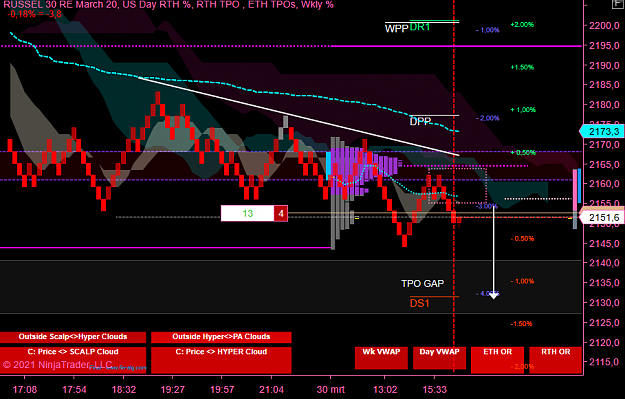Click the +1.00% green level label
This screenshot has width=625, height=399.
coord(523,110)
